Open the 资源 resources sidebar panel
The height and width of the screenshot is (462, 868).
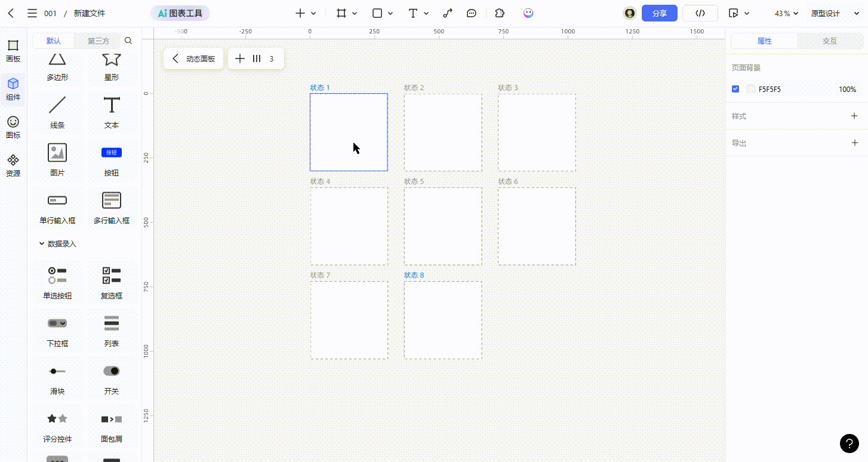click(13, 165)
